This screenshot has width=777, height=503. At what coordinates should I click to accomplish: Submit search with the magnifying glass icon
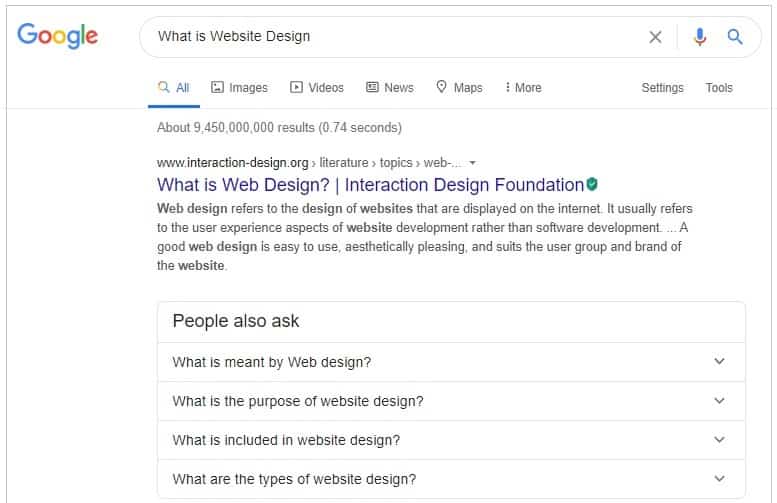tap(735, 37)
